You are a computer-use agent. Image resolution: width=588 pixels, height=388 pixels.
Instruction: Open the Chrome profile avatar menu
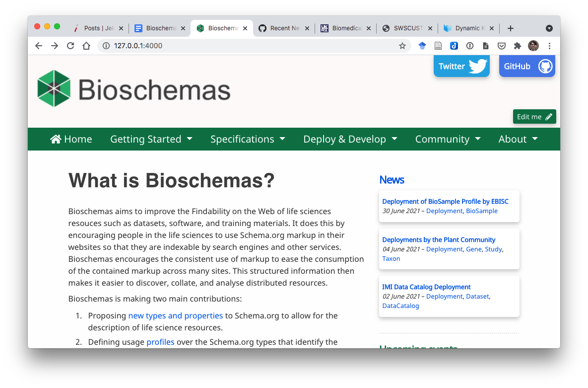(x=533, y=45)
